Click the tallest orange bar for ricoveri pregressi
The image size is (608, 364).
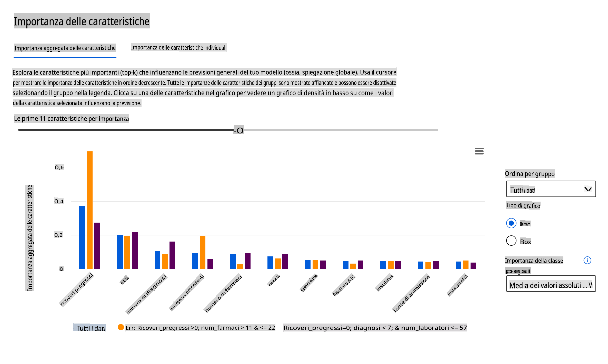pos(90,210)
